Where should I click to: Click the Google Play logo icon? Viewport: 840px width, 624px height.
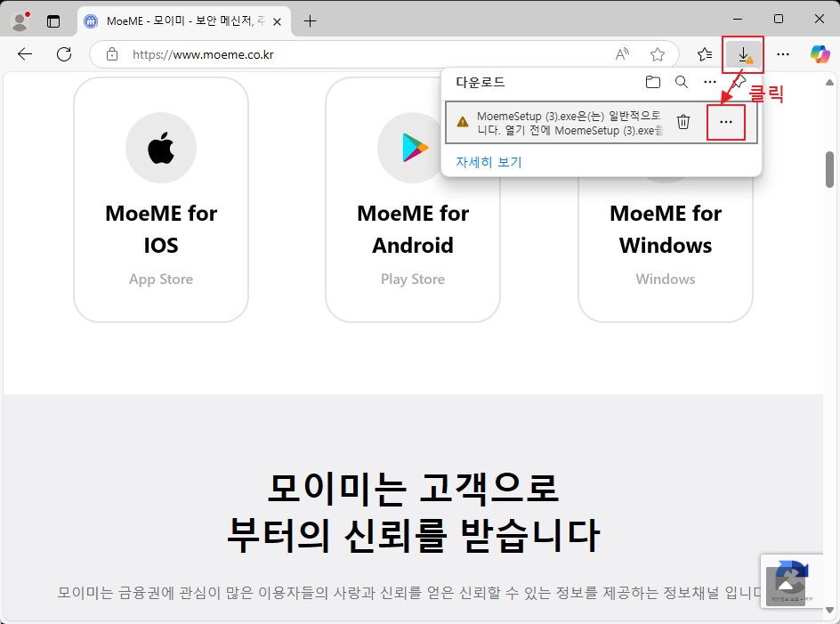pyautogui.click(x=414, y=148)
